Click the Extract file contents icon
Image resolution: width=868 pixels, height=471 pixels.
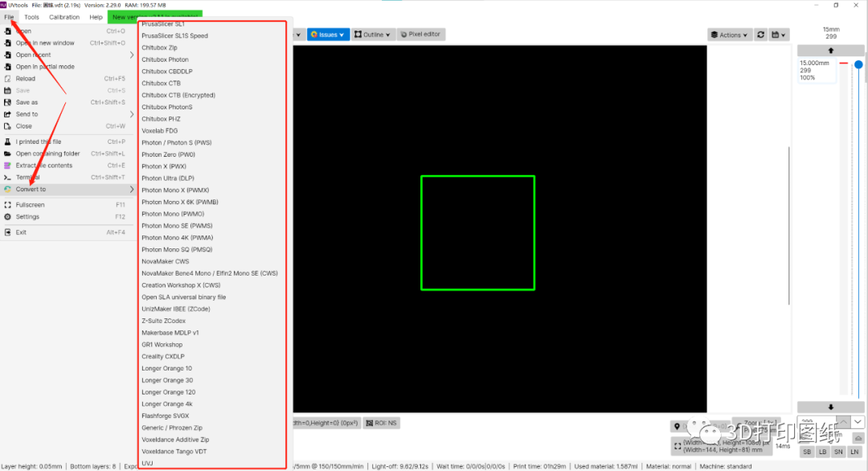pyautogui.click(x=7, y=166)
